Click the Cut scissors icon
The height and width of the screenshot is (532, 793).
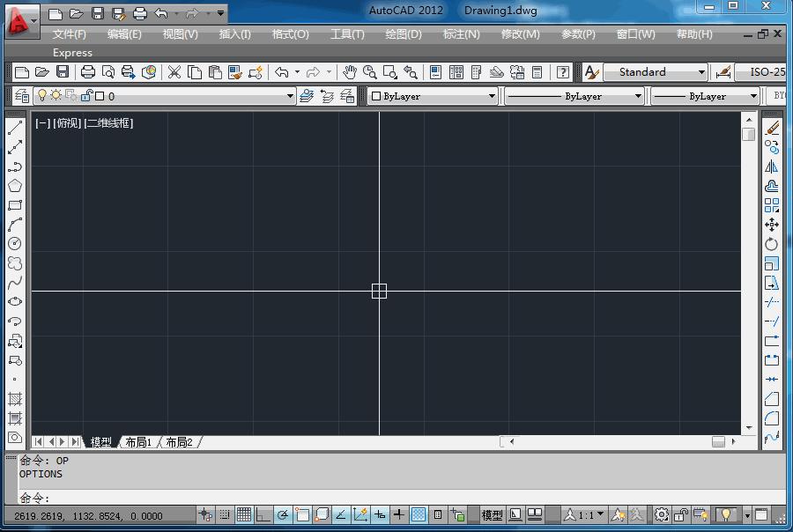174,72
